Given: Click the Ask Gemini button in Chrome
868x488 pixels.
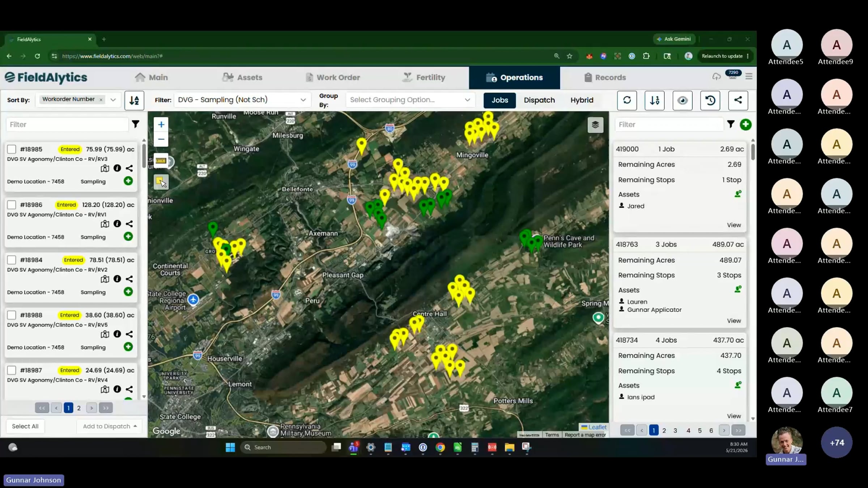Looking at the screenshot, I should click(x=674, y=39).
